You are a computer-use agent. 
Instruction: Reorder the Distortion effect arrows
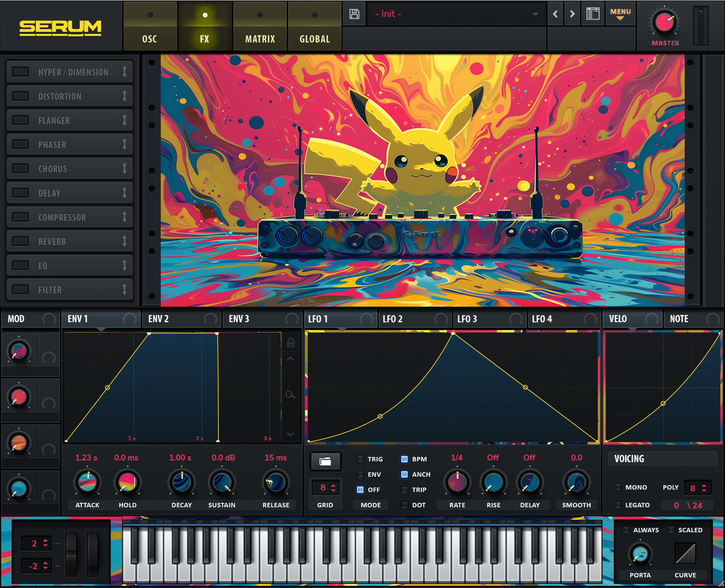124,96
